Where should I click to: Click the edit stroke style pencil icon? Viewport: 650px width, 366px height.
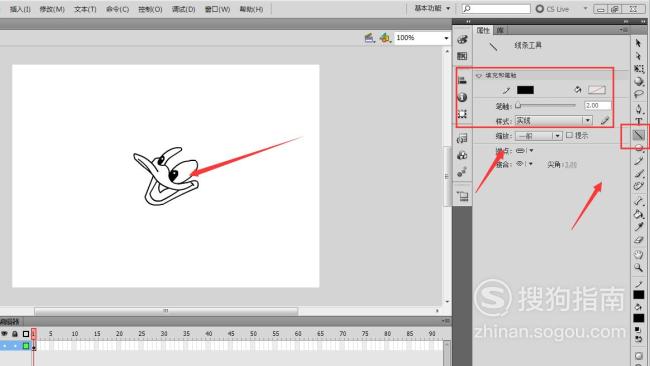[x=605, y=121]
